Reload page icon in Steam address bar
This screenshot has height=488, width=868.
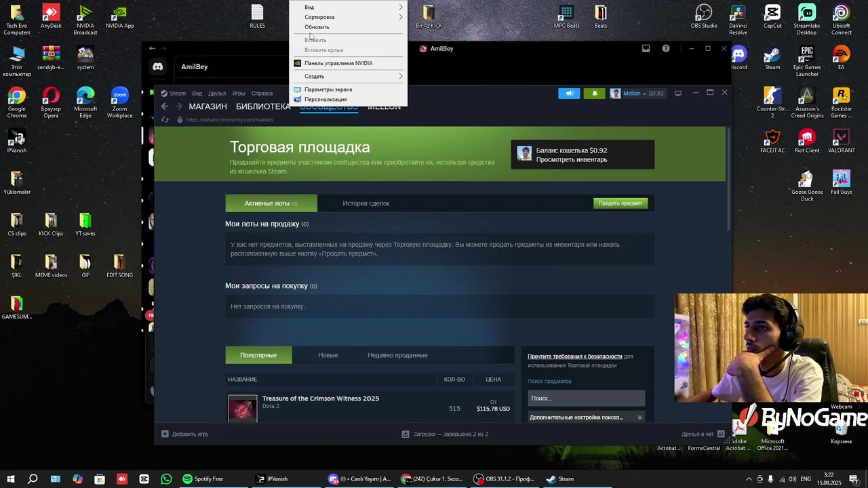tap(164, 120)
